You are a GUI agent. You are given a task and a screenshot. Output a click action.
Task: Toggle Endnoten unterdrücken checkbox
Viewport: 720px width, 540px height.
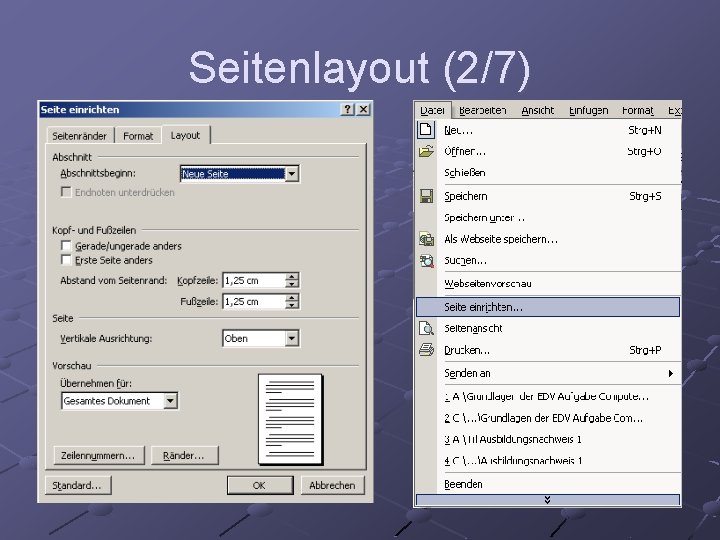[x=66, y=192]
